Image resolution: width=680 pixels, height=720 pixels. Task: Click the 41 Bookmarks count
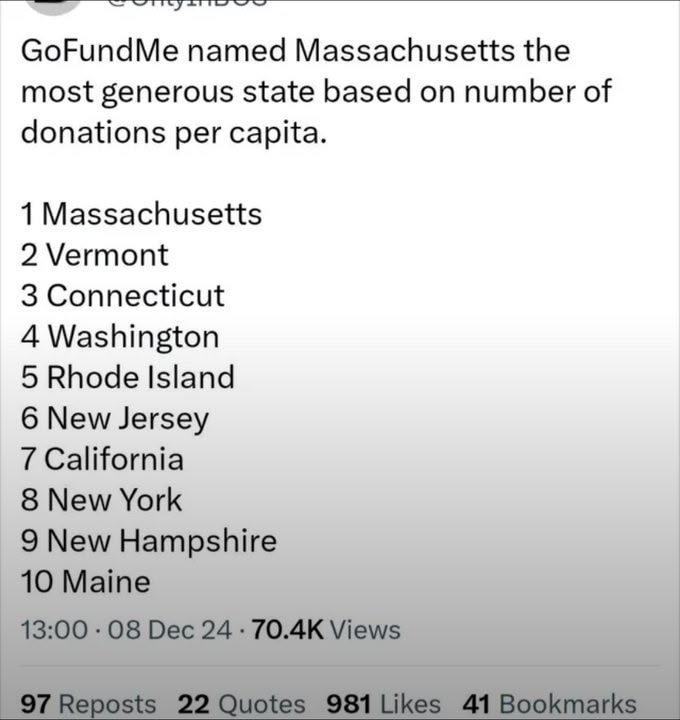[x=549, y=704]
